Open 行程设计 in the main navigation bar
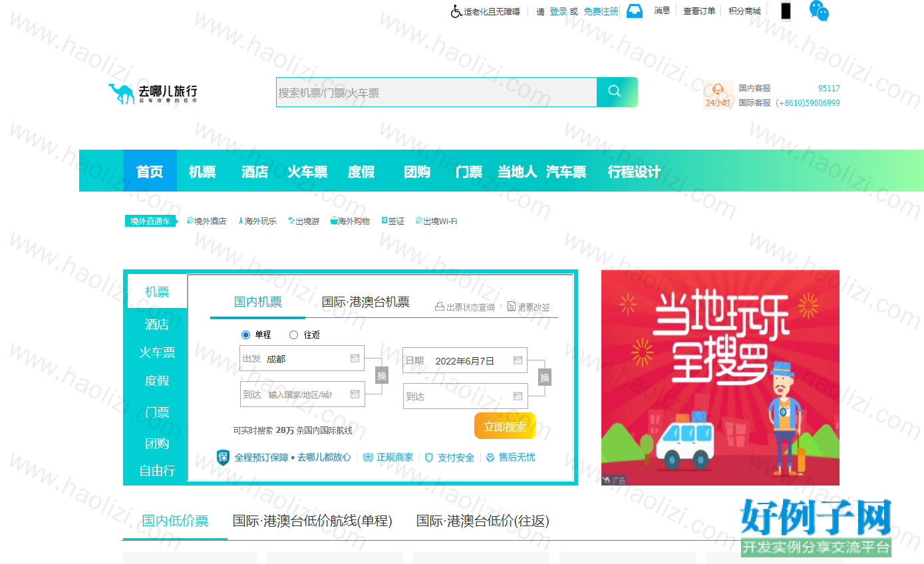Screen dimensions: 924x564 coord(634,172)
